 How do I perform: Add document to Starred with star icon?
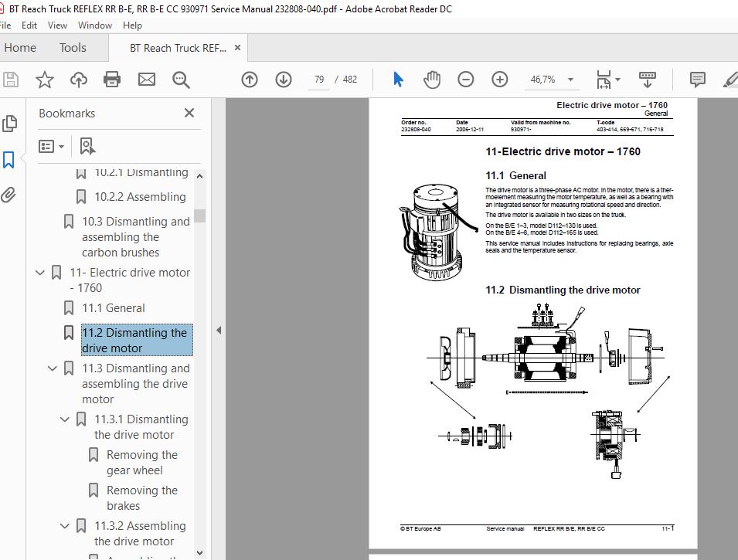coord(45,80)
